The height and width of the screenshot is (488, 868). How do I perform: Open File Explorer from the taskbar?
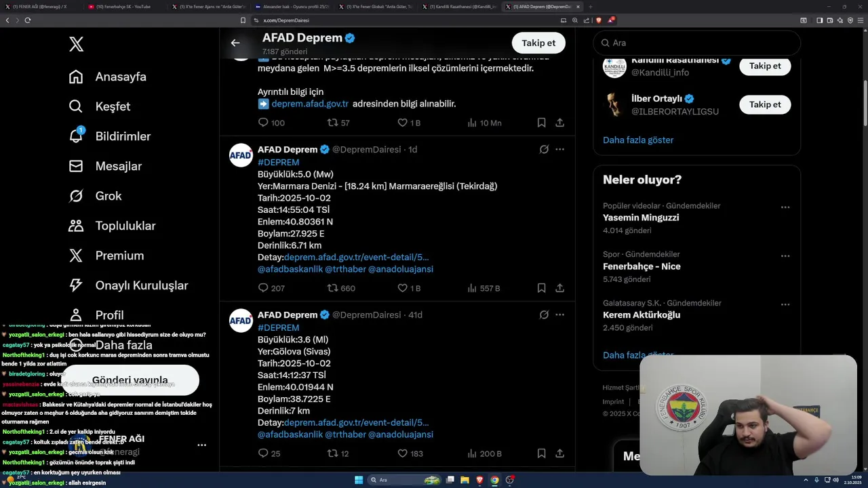(465, 480)
